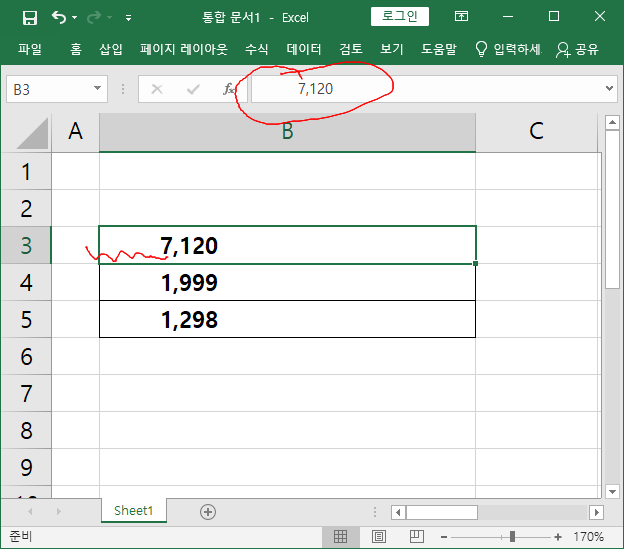Click zoom in plus button

click(x=558, y=537)
